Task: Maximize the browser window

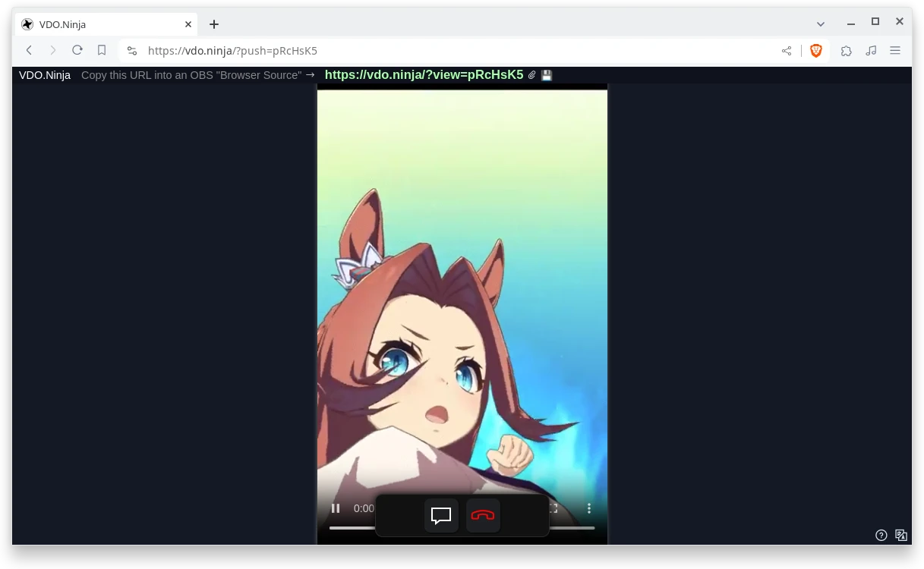Action: pyautogui.click(x=875, y=22)
